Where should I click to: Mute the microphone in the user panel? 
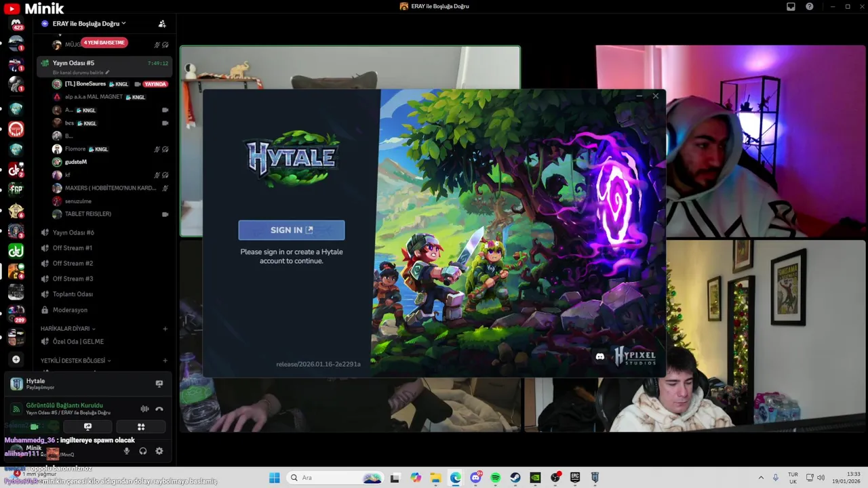[x=126, y=451]
